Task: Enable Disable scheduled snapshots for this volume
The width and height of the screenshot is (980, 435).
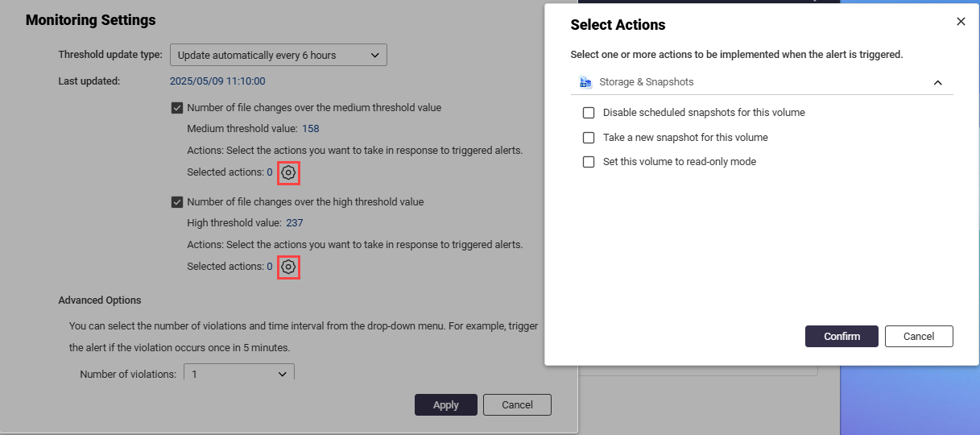Action: tap(589, 113)
